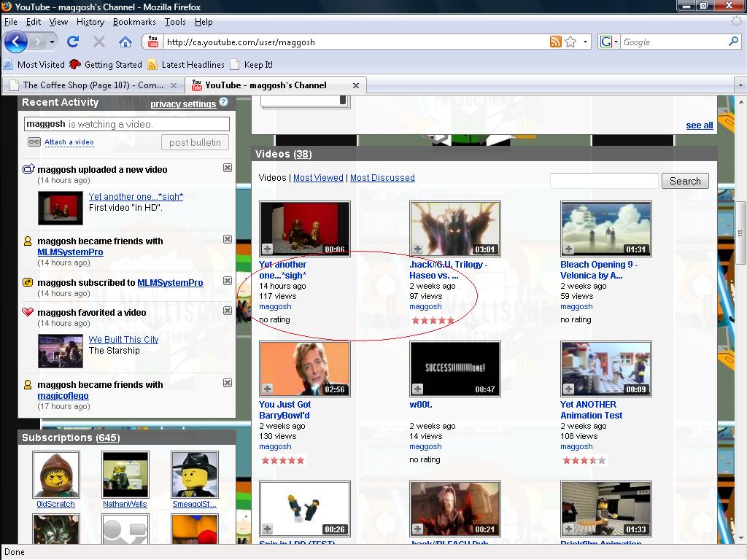Click the Firefox back button
Image resolution: width=747 pixels, height=560 pixels.
[16, 42]
